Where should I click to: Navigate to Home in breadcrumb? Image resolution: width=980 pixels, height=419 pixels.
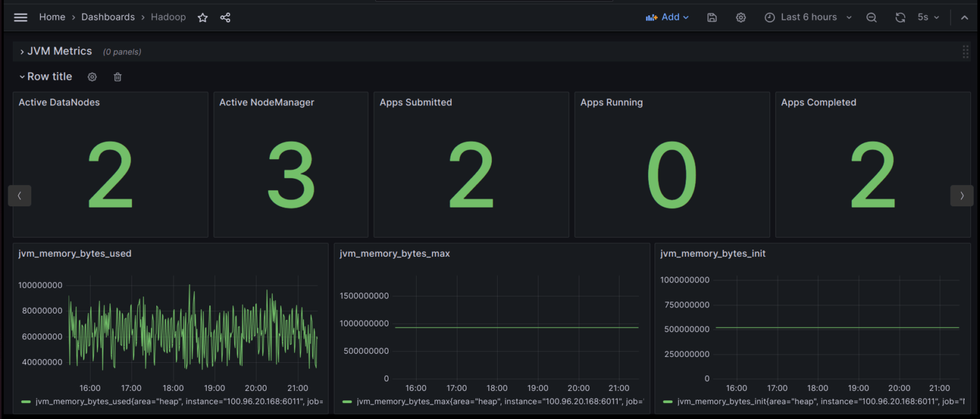click(52, 17)
